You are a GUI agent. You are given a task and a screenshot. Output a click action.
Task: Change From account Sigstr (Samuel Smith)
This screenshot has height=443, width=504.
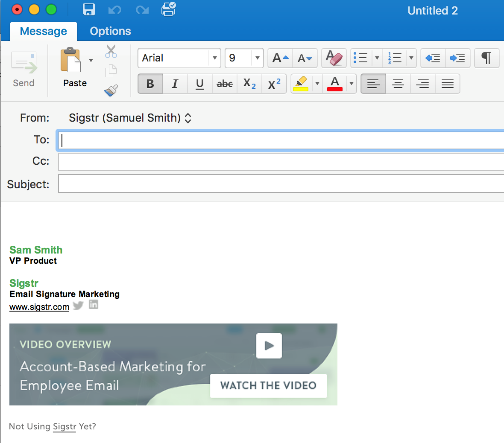click(130, 118)
